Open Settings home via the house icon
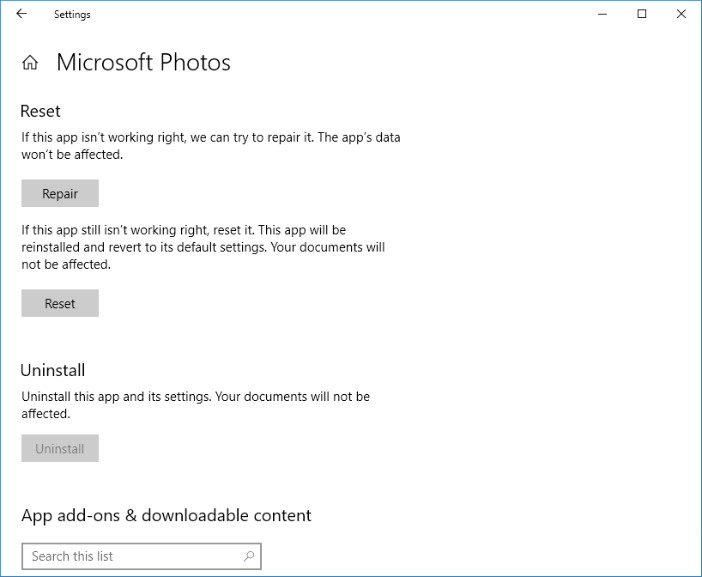This screenshot has height=577, width=702. click(x=30, y=62)
